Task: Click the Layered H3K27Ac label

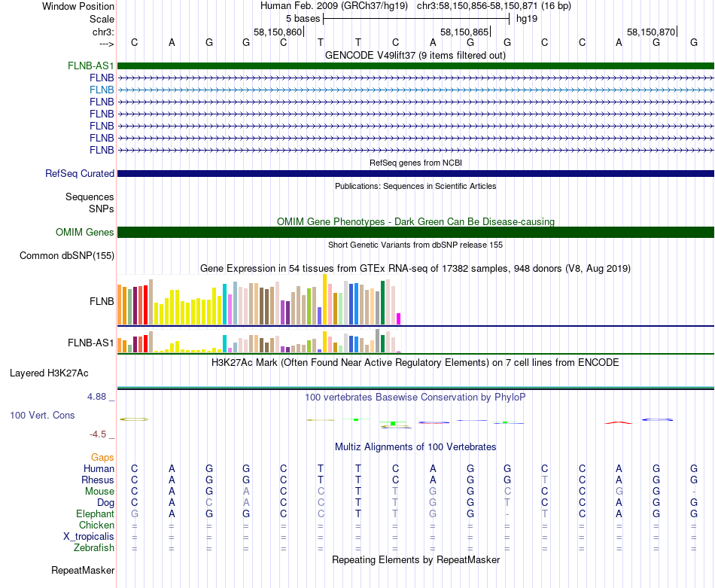Action: (x=49, y=373)
